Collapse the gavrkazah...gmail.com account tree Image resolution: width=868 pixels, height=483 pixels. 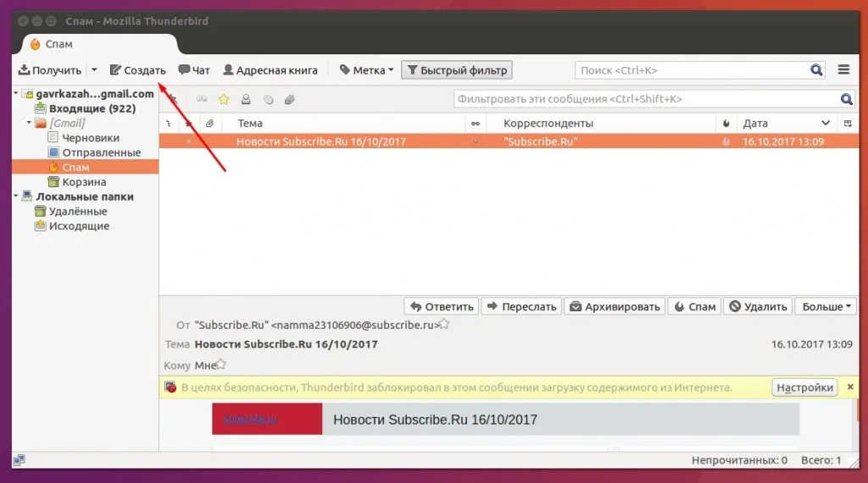(x=16, y=93)
